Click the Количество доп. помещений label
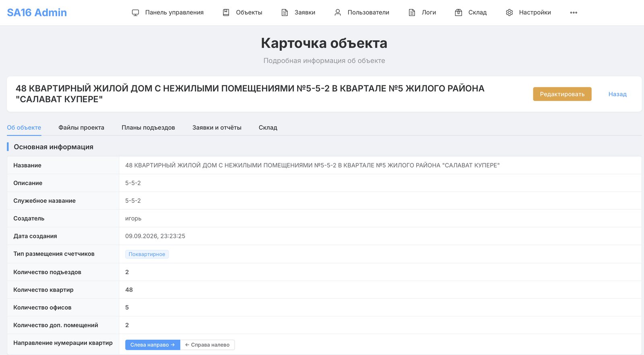 click(x=56, y=325)
